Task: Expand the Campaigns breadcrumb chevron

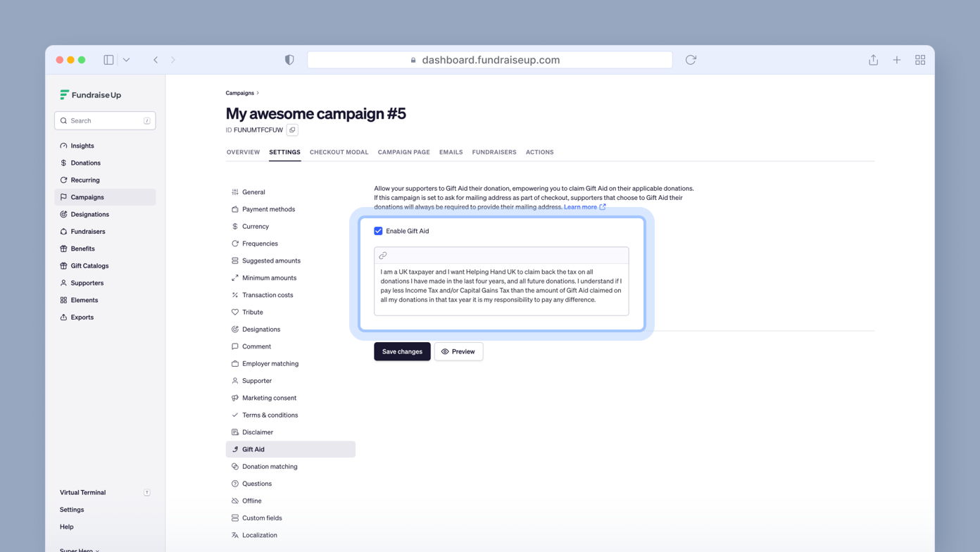Action: pyautogui.click(x=258, y=92)
